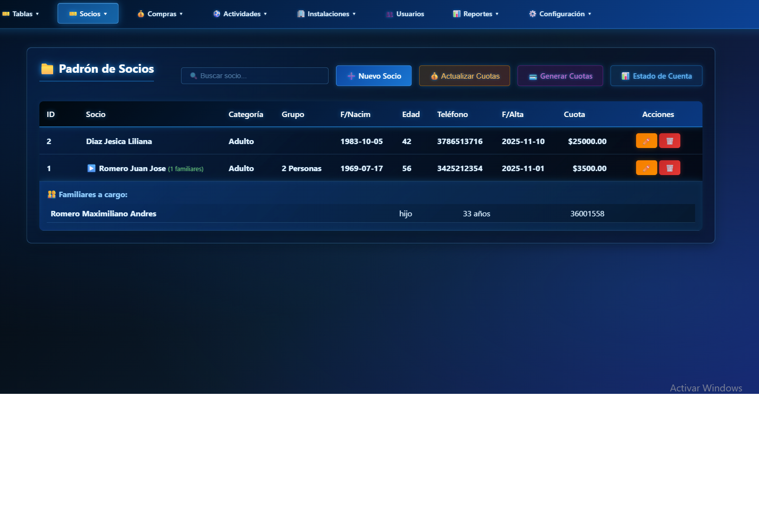Open the Reportes menu
The height and width of the screenshot is (532, 759).
[476, 14]
